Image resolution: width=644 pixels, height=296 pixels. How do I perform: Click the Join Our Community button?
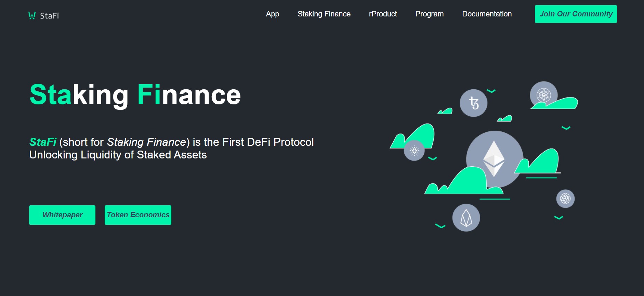pos(576,14)
